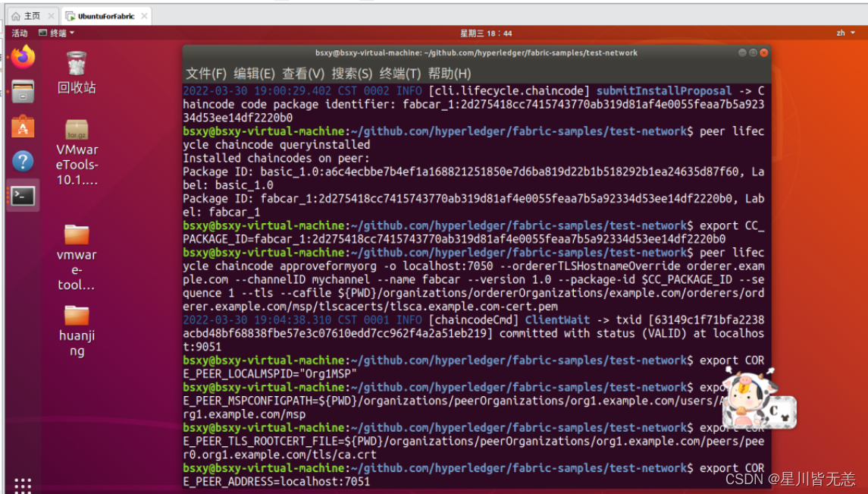The width and height of the screenshot is (868, 494).
Task: Open the 帮助(H) menu
Action: 450,73
